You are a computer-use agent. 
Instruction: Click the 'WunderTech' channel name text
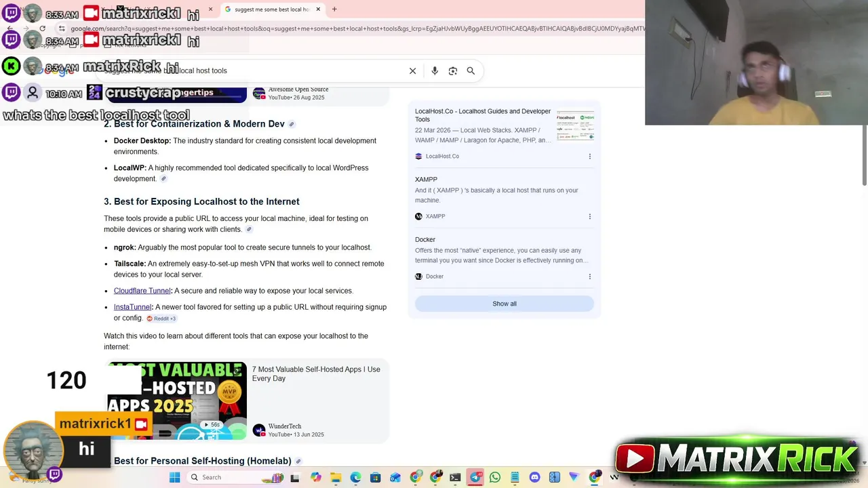pyautogui.click(x=285, y=426)
